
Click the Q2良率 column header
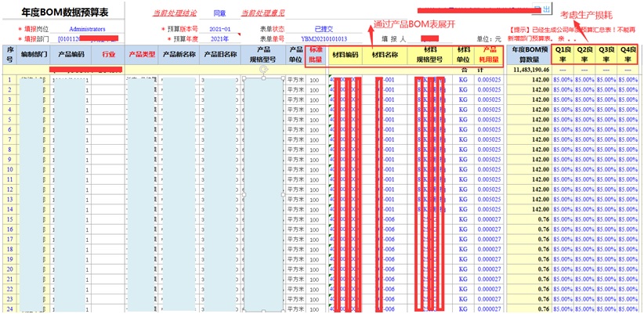coord(584,54)
